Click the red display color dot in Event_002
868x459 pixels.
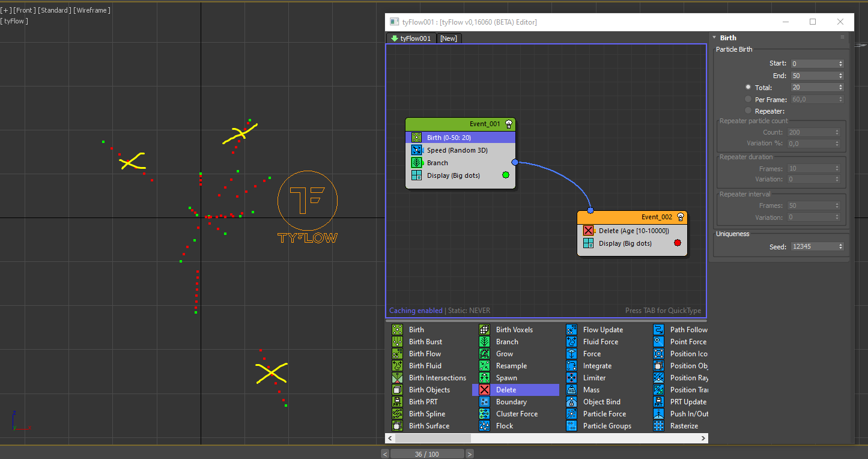pos(678,243)
